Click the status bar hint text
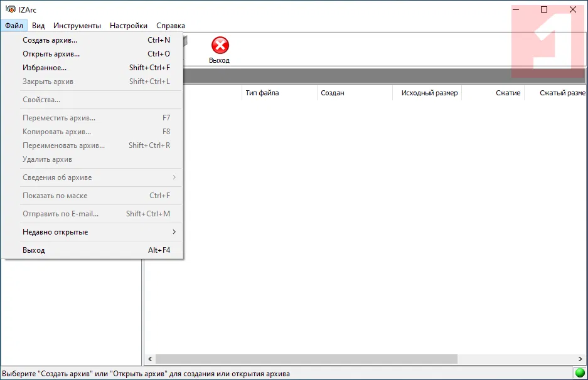Image resolution: width=588 pixels, height=380 pixels. click(x=146, y=374)
